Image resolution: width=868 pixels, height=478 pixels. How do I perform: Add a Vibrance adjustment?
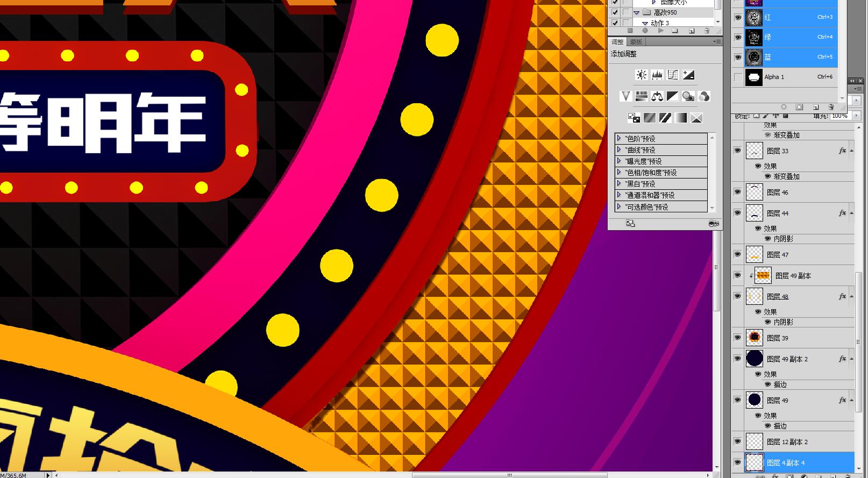(625, 96)
